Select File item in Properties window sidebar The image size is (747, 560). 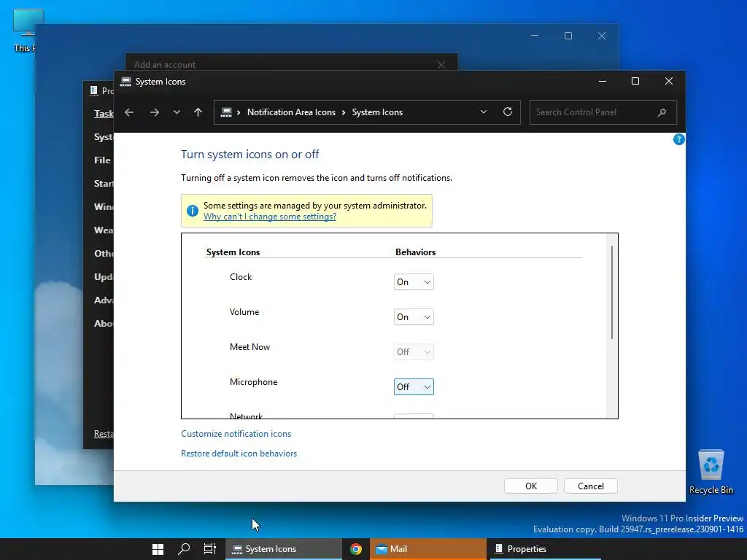point(102,160)
